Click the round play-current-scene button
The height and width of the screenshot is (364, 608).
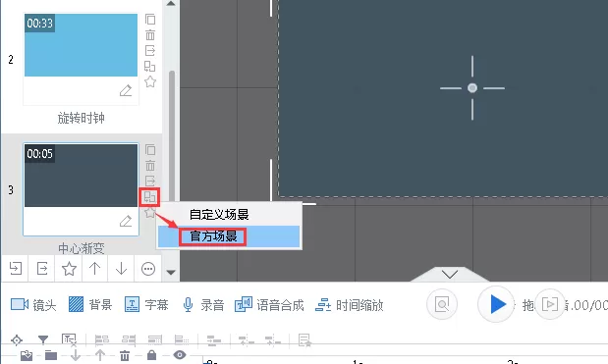[549, 304]
